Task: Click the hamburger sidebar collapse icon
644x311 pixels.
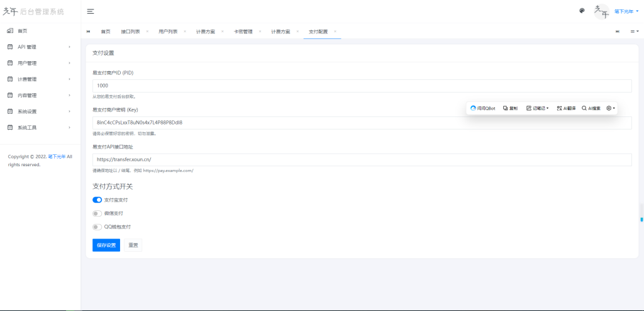Action: click(91, 11)
